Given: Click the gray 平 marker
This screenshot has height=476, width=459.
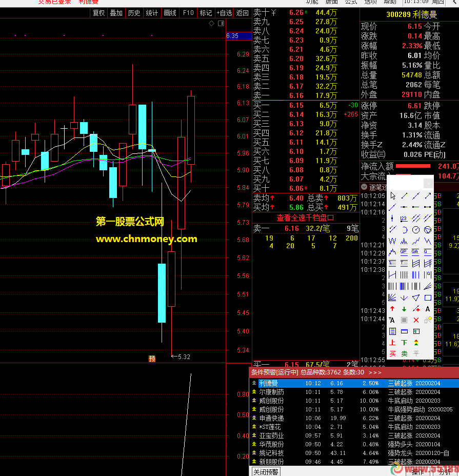Looking at the screenshot, I should click(x=416, y=353).
